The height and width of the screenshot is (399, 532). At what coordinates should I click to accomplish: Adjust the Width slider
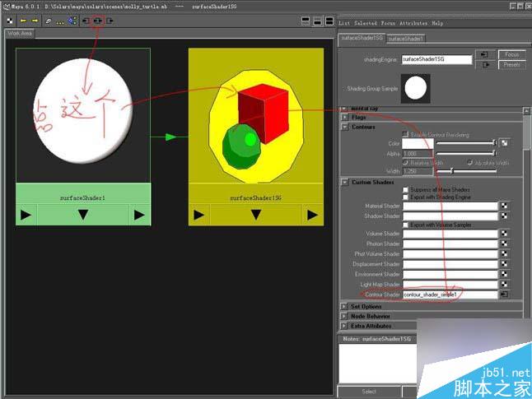(x=466, y=171)
